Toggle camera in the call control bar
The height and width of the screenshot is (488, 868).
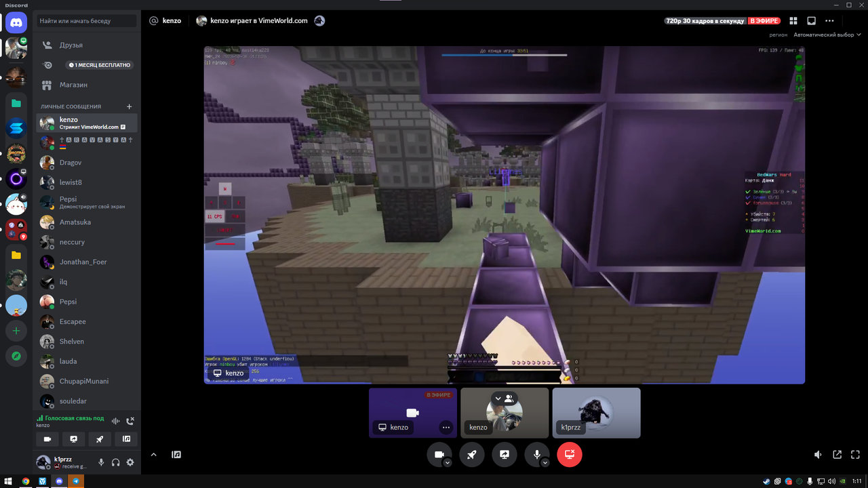[x=439, y=455]
